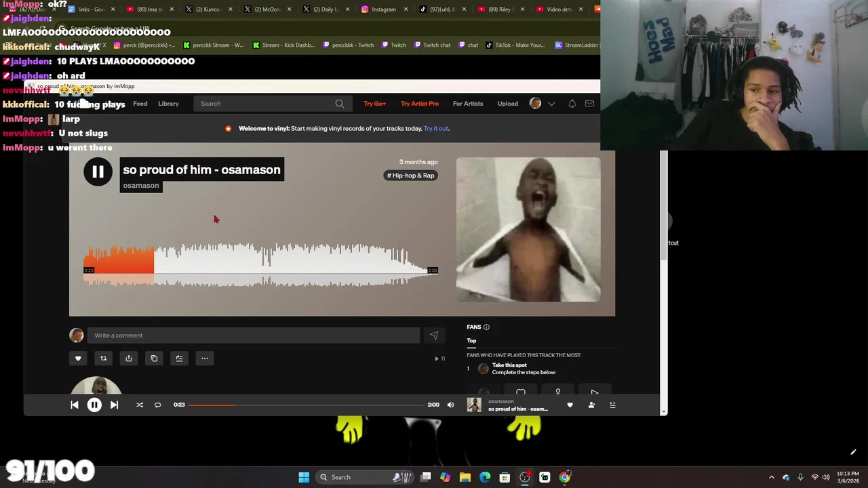Follow osamason from the bottom player bar

click(x=591, y=405)
